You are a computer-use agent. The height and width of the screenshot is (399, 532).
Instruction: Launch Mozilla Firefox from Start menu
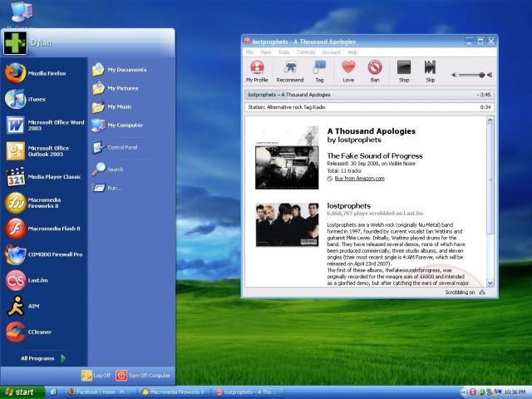coord(44,73)
